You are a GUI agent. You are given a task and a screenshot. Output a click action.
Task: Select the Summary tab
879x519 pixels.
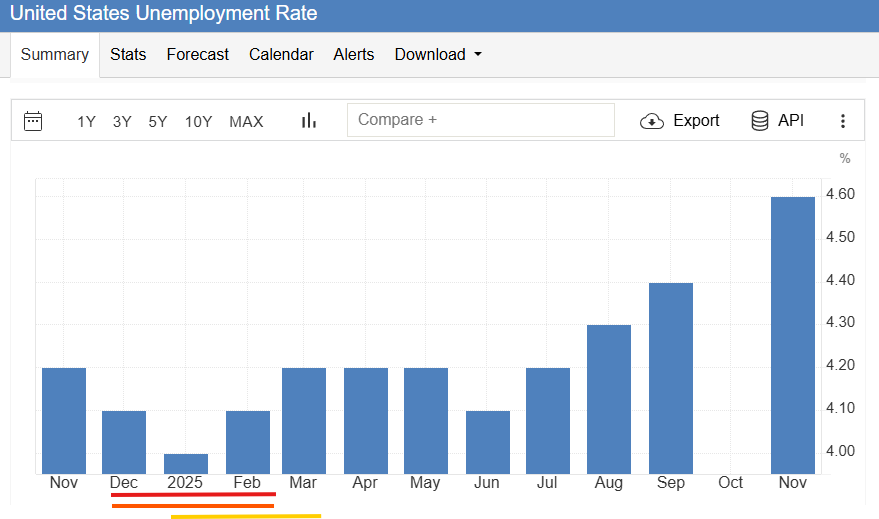55,55
